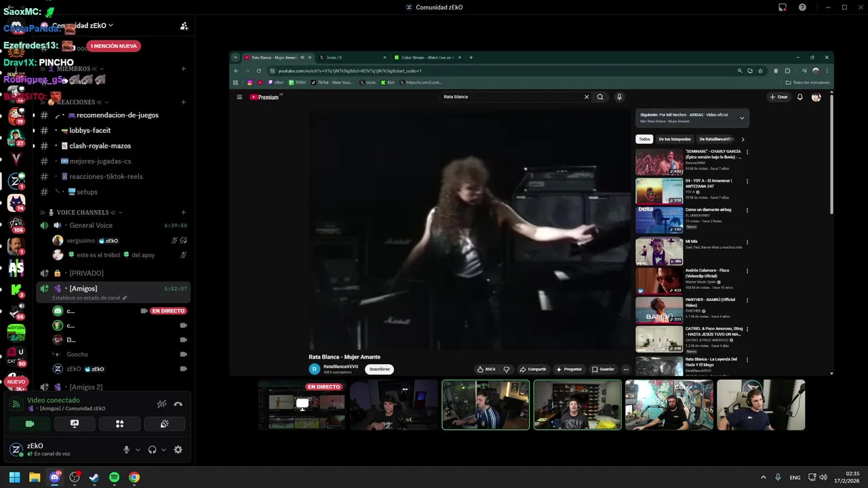868x488 pixels.
Task: Click the YouTube Crear button
Action: [778, 97]
